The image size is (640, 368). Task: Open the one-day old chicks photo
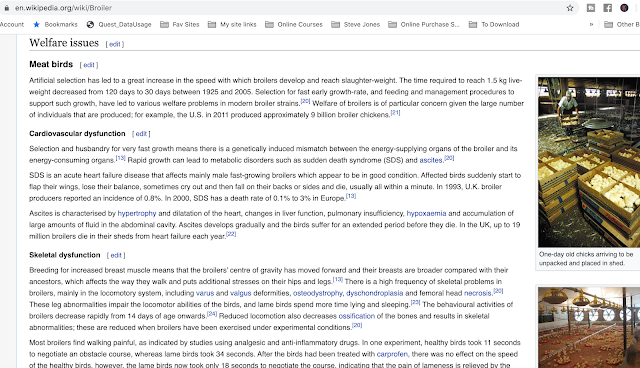coord(589,162)
